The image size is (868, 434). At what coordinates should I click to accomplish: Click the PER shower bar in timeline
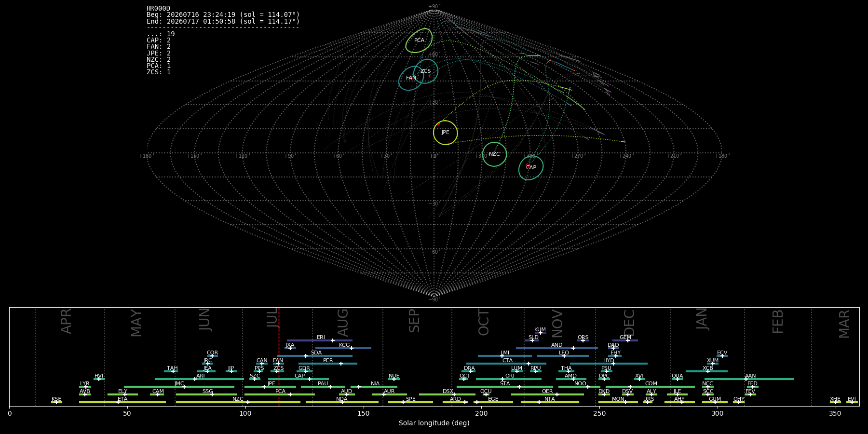(x=328, y=364)
